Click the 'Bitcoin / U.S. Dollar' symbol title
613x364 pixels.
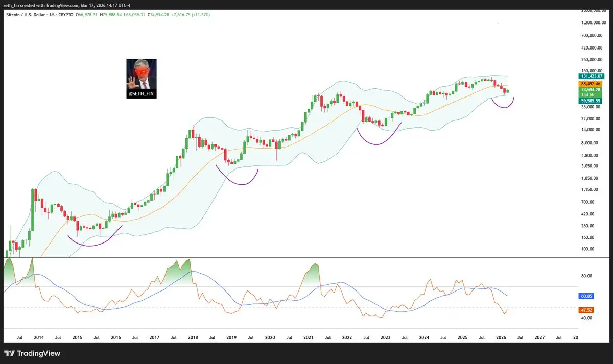pos(26,15)
